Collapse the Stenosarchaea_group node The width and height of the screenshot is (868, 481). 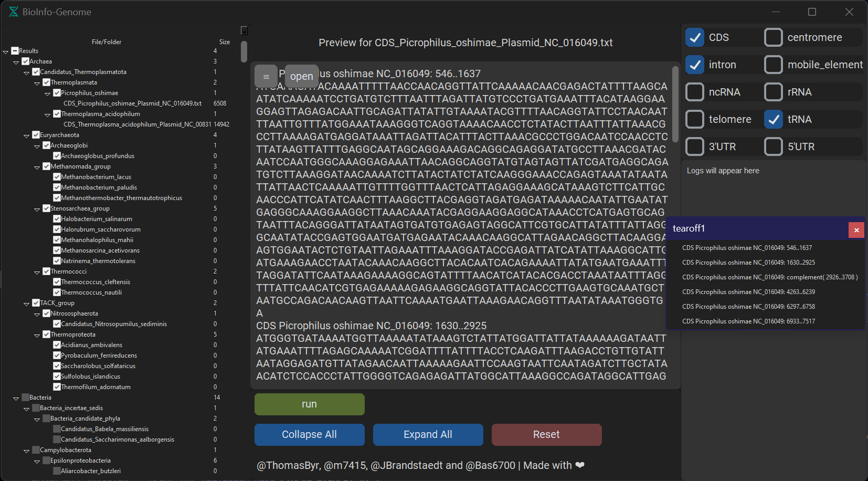tap(37, 209)
